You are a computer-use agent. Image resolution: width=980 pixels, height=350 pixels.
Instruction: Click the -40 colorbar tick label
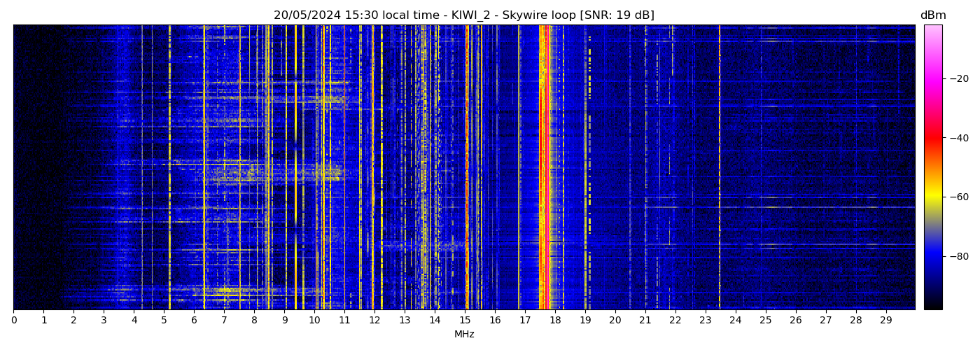coord(956,139)
